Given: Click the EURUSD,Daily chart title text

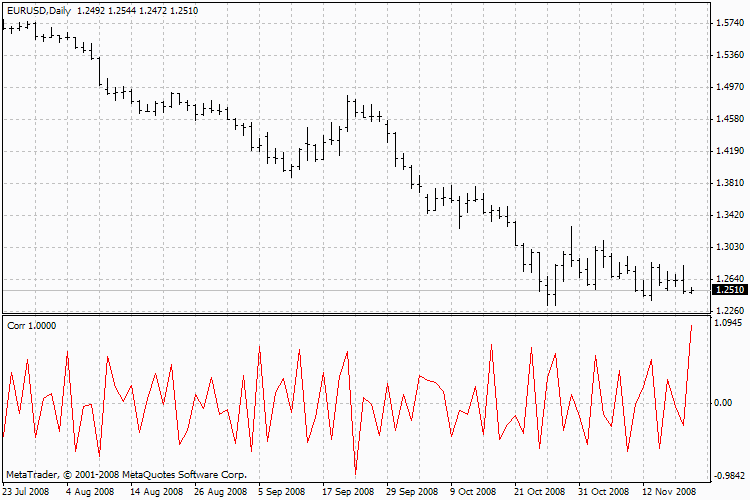Looking at the screenshot, I should tap(36, 10).
